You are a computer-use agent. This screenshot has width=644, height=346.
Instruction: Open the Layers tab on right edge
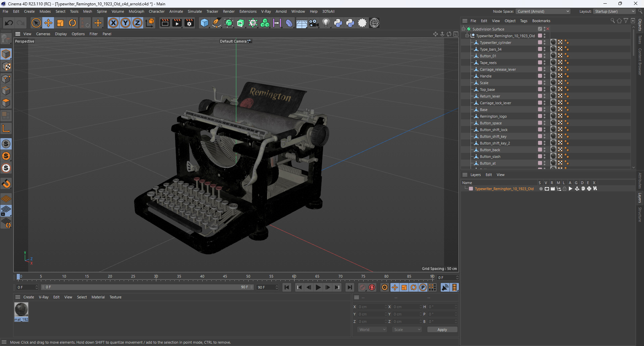click(x=640, y=198)
